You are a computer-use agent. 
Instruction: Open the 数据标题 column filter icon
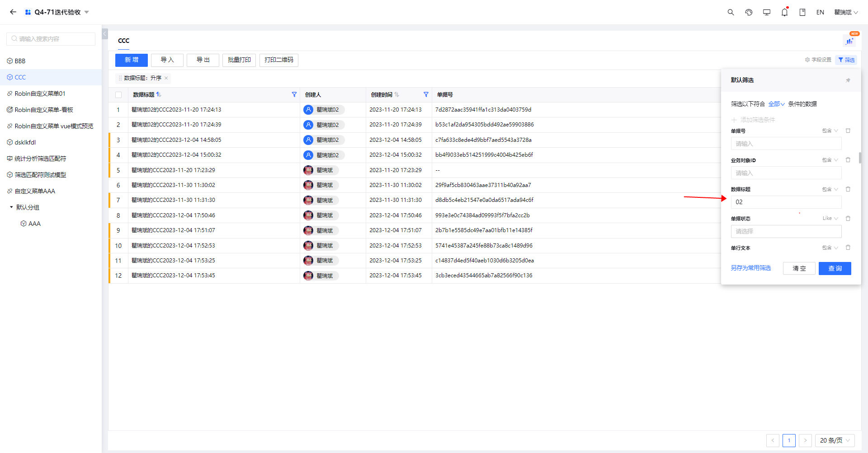click(x=294, y=94)
